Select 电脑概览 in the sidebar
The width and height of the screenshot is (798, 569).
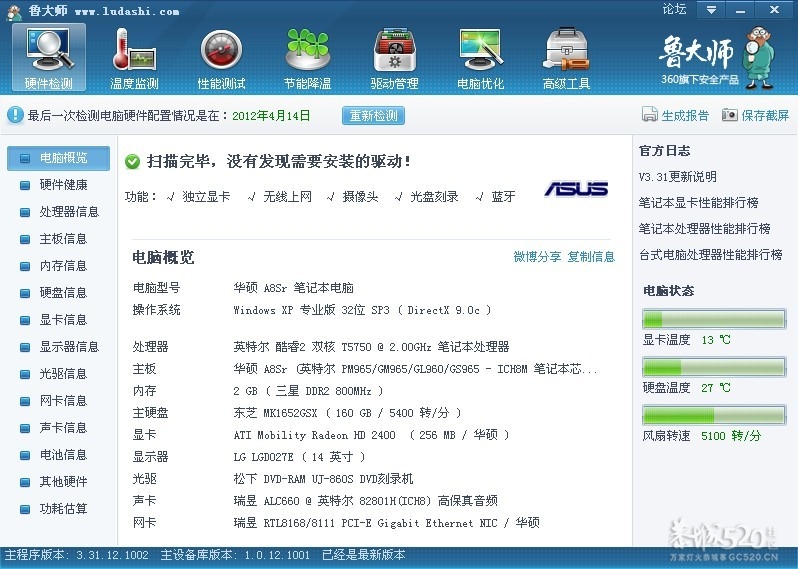click(x=59, y=158)
